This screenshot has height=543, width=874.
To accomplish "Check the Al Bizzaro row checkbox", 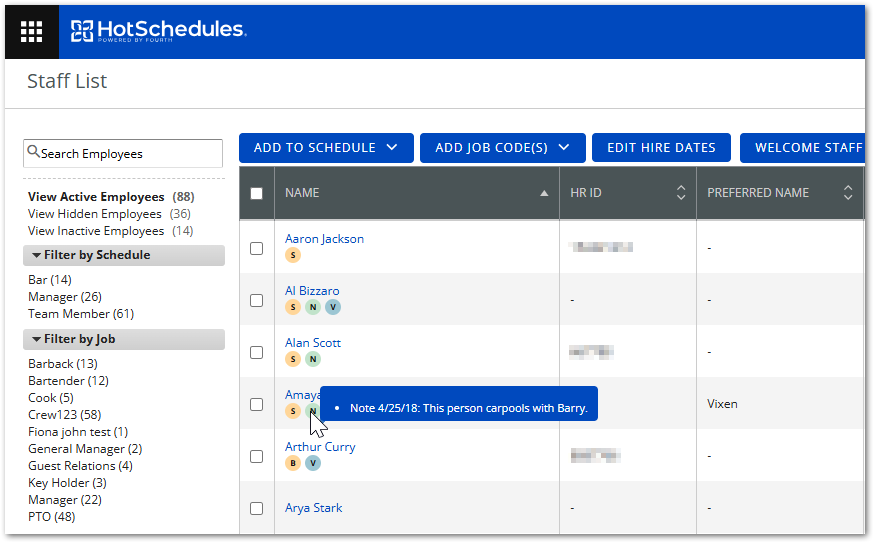I will pos(256,300).
